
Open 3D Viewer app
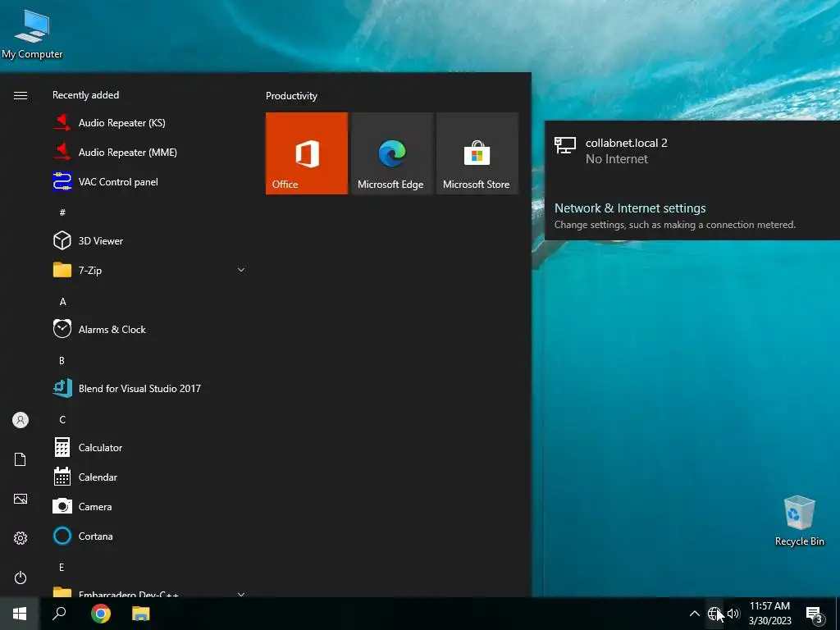click(149, 240)
